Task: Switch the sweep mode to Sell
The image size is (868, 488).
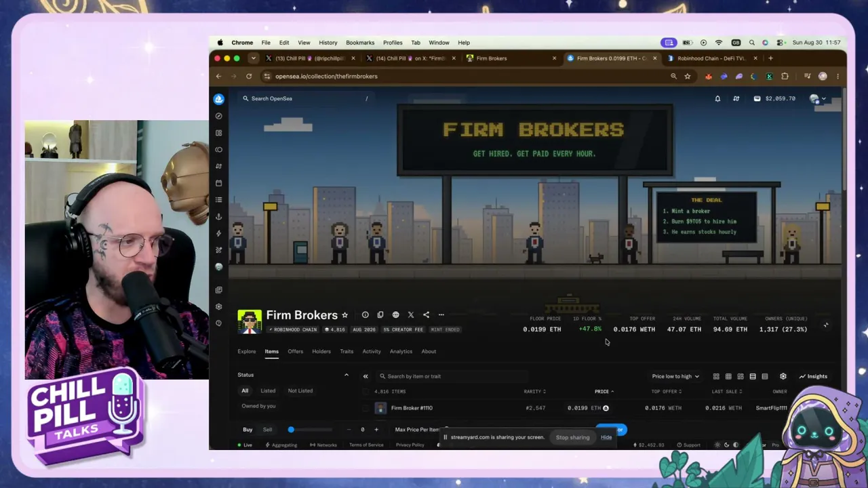Action: point(268,430)
